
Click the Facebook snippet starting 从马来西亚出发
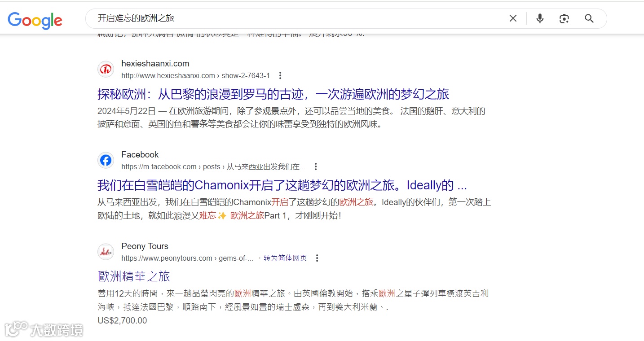294,209
